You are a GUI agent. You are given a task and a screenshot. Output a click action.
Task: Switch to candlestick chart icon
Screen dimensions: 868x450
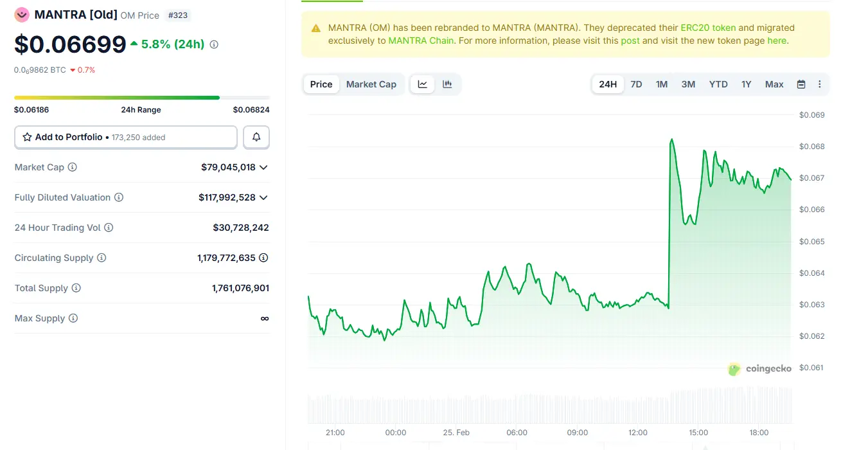click(x=447, y=84)
